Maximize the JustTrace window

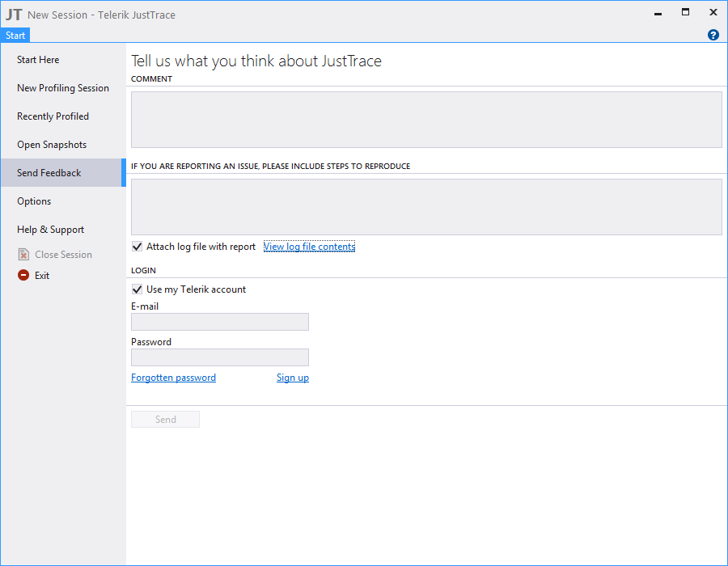(685, 12)
